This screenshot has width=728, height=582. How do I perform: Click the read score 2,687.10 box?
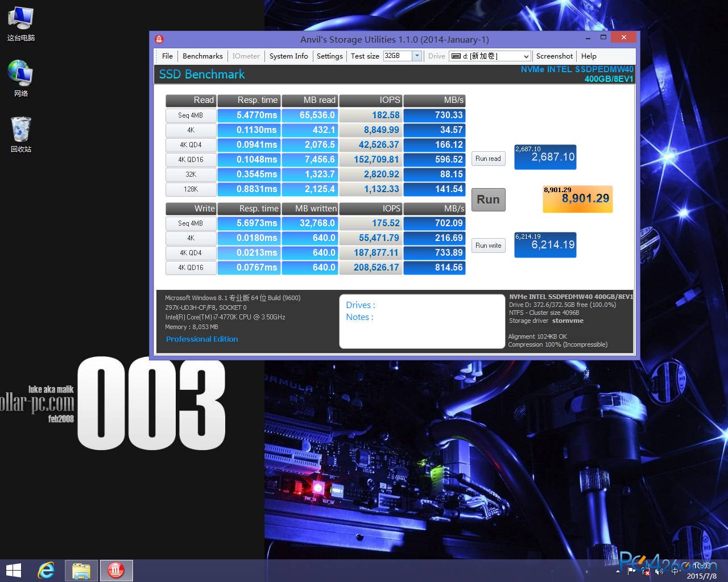pyautogui.click(x=545, y=157)
